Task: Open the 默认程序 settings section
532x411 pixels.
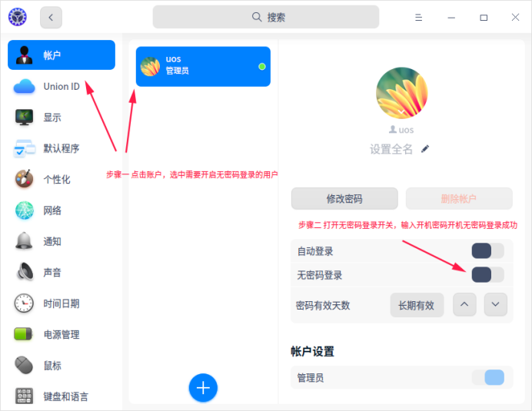Action: tap(62, 148)
